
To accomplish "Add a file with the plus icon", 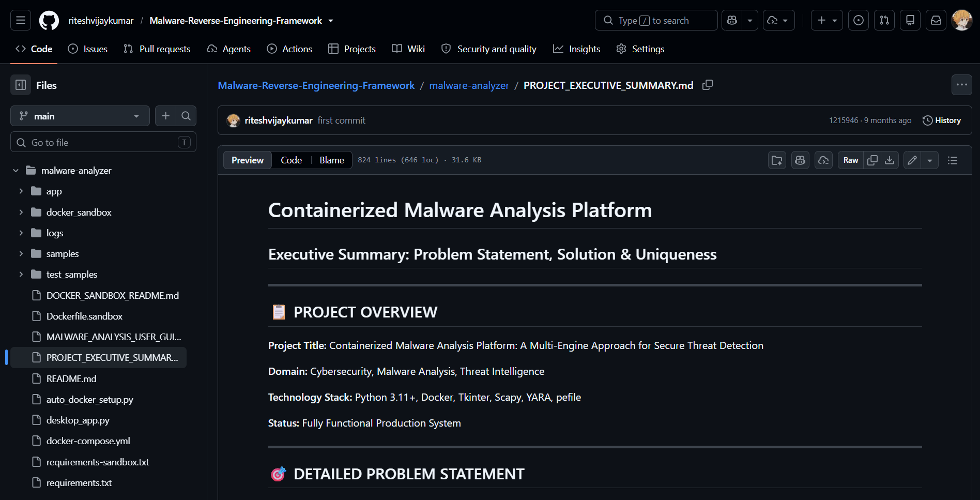I will tap(165, 116).
